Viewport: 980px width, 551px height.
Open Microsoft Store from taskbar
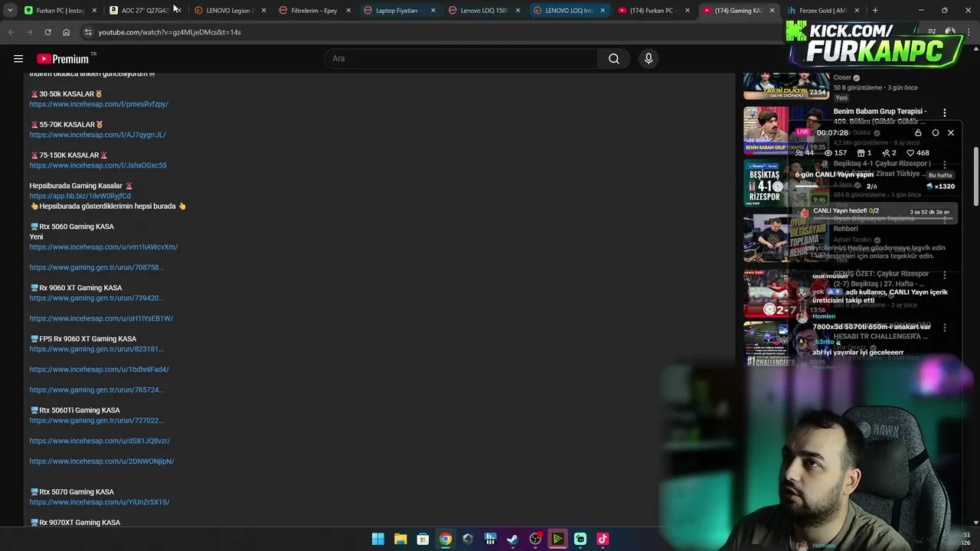[x=423, y=540]
